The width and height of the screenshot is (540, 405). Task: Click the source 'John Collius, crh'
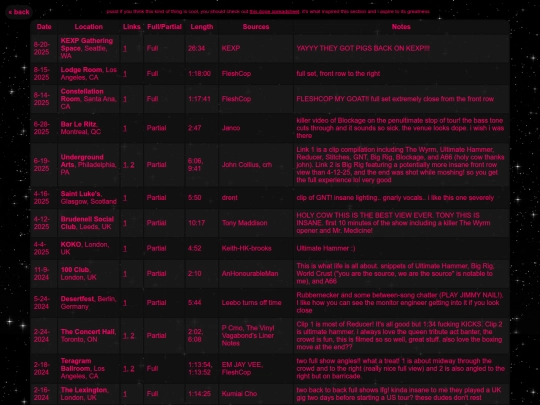coord(247,165)
